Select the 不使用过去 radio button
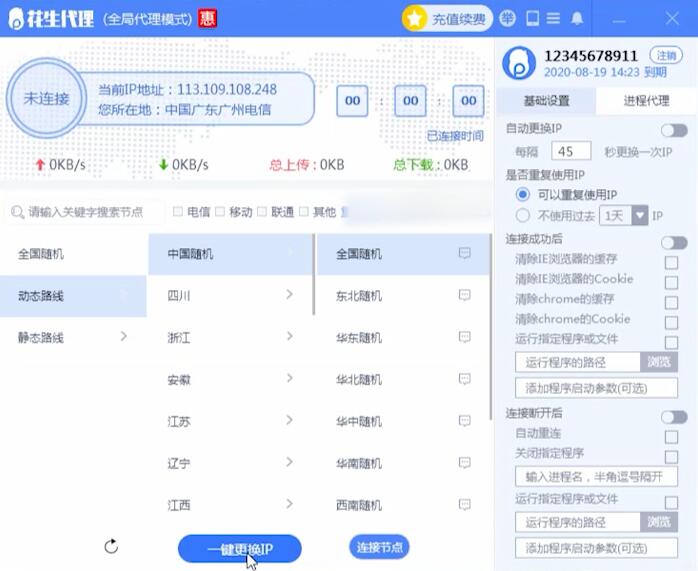698x571 pixels. (523, 216)
